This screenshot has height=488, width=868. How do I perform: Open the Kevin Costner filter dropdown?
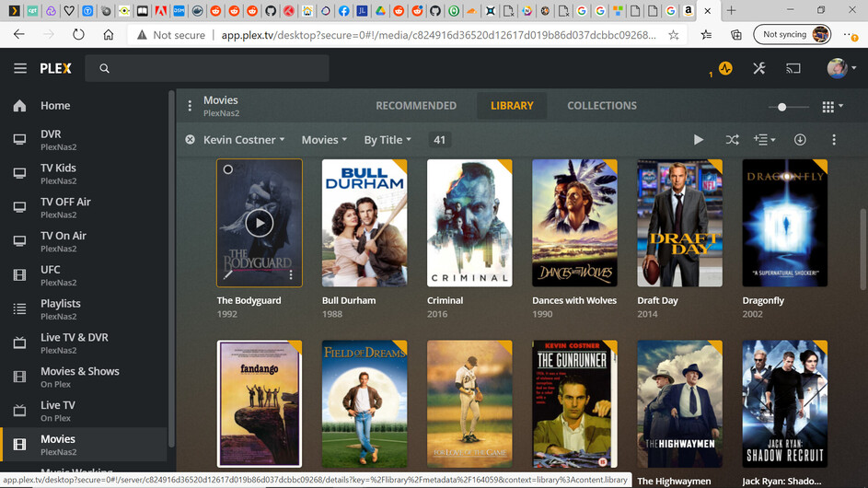[x=244, y=140]
